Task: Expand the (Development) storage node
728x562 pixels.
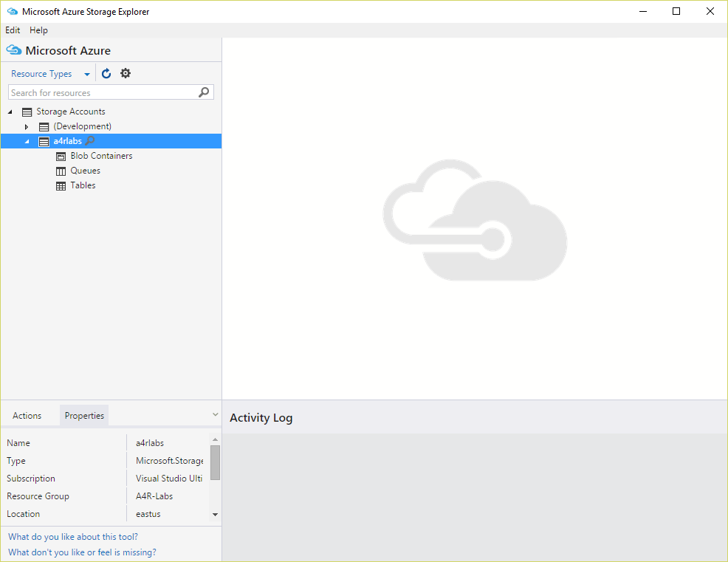Action: click(27, 127)
